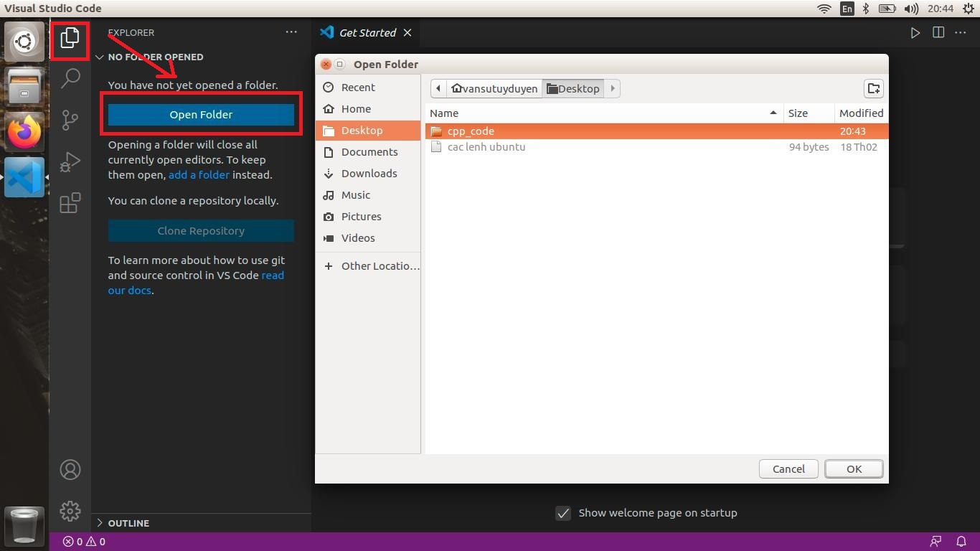Open the Source Control view
This screenshot has width=980, height=551.
pyautogui.click(x=70, y=120)
